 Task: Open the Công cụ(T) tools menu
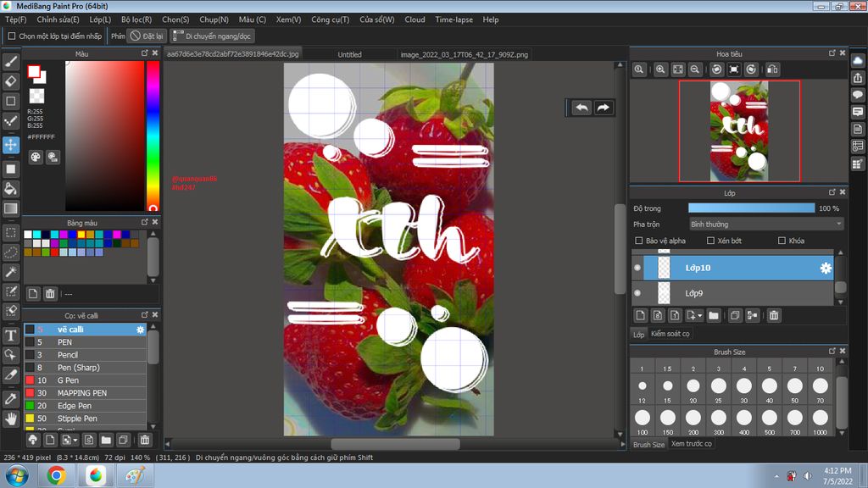click(330, 19)
